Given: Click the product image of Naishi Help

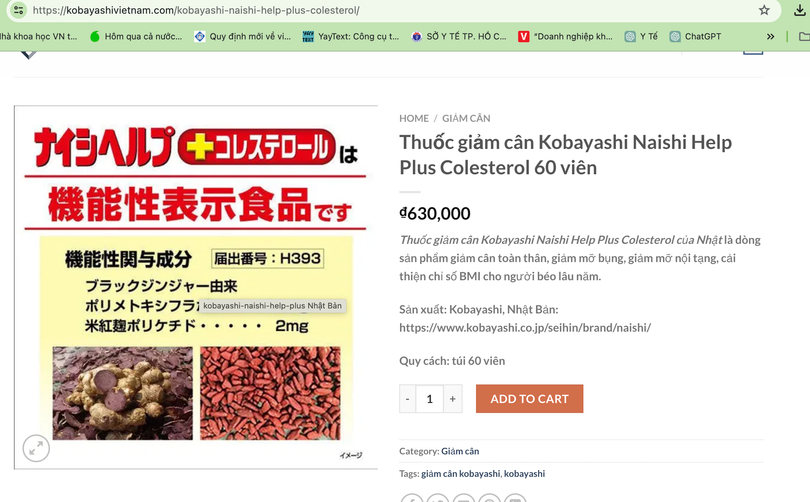Looking at the screenshot, I should pos(196,287).
